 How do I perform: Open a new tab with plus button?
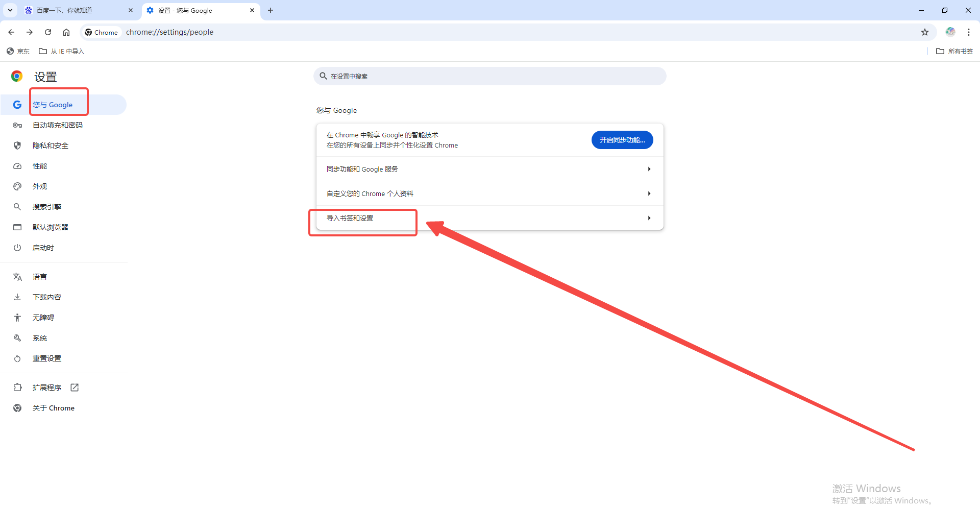pyautogui.click(x=271, y=10)
